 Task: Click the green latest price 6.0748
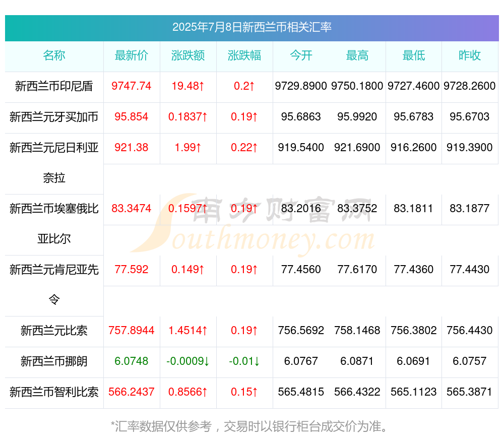pos(131,361)
